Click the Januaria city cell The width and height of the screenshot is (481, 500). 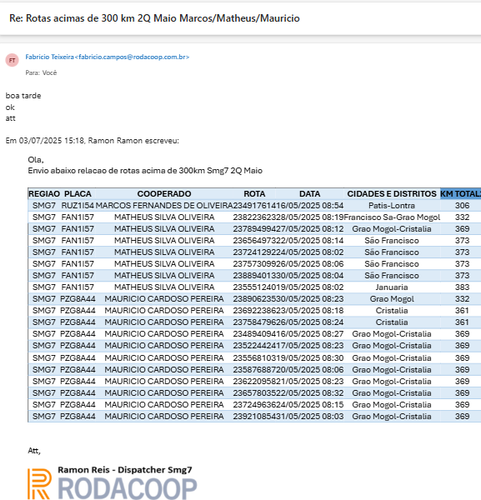(x=392, y=287)
